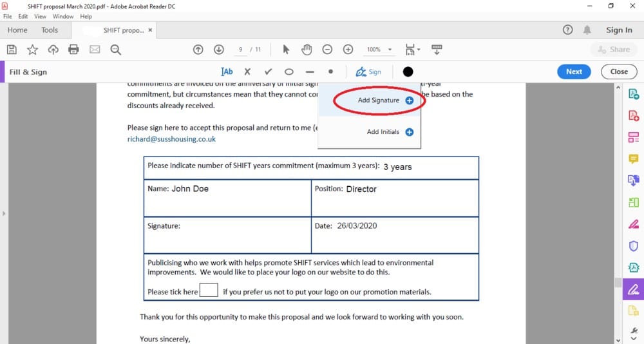
Task: Open notifications bell icon
Action: coord(587,30)
